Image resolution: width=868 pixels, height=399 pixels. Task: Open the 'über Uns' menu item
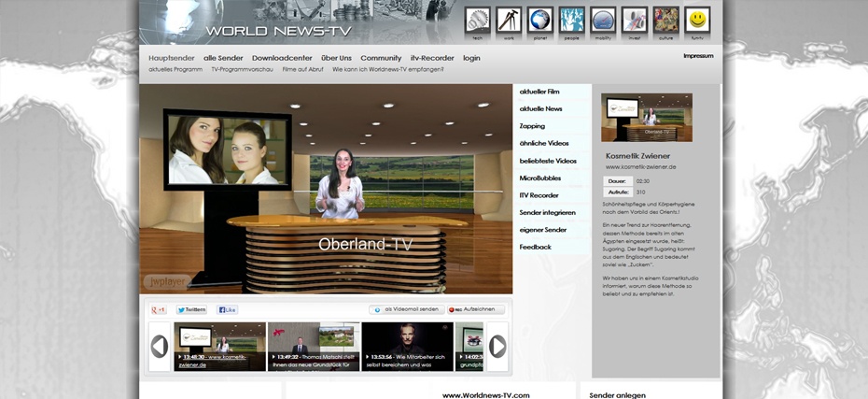click(336, 58)
